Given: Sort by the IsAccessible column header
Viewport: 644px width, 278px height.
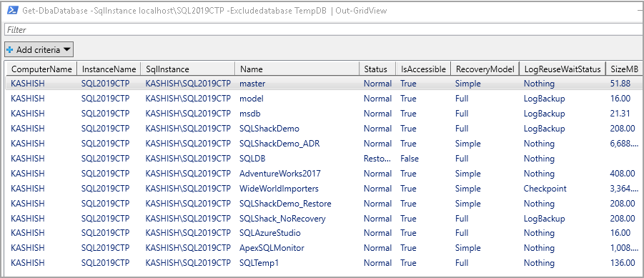Looking at the screenshot, I should point(423,69).
